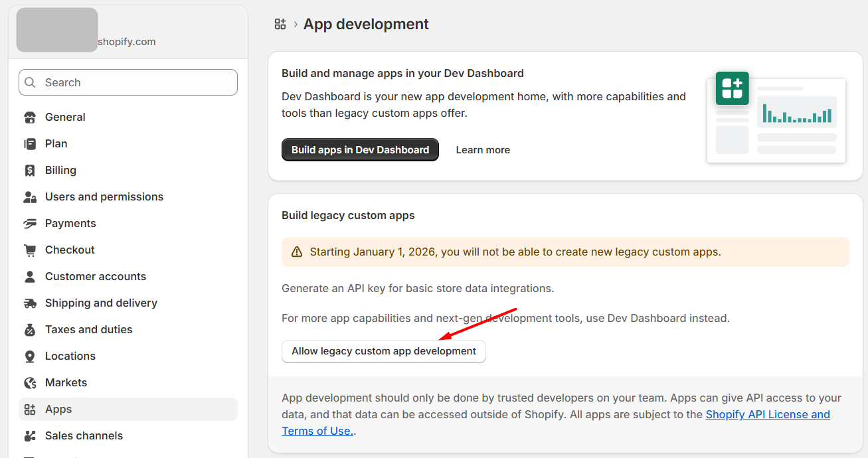Open Taxes and duties settings
Screen dimensions: 868x458
88,329
